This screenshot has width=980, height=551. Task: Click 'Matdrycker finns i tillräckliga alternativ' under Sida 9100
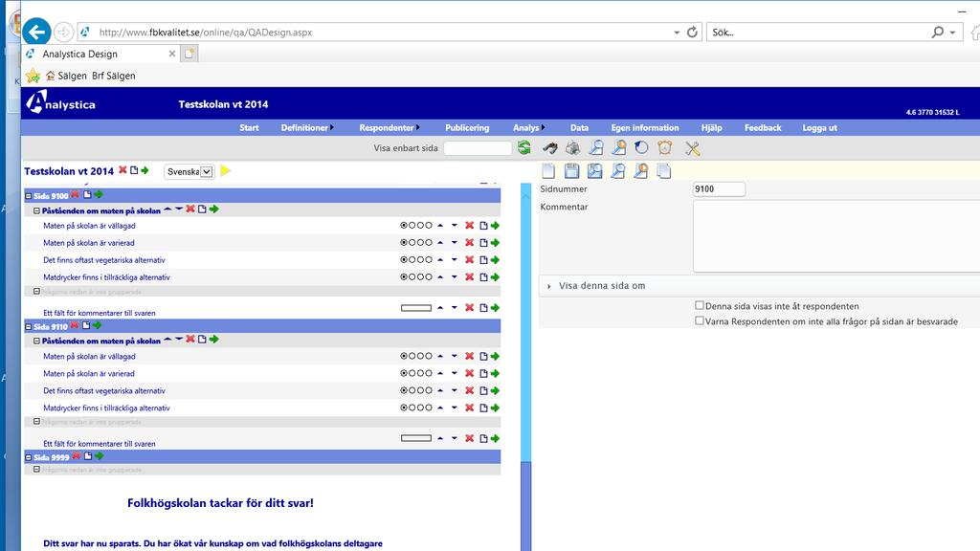click(x=106, y=277)
